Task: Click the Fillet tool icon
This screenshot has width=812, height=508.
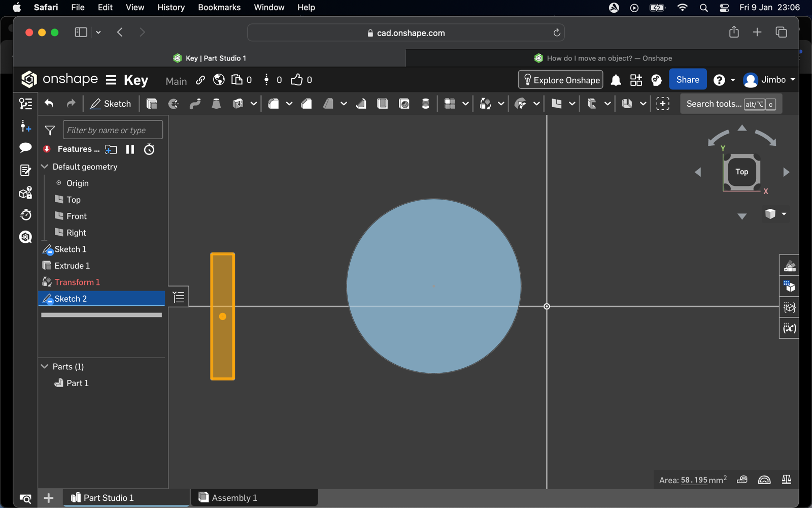Action: 274,104
